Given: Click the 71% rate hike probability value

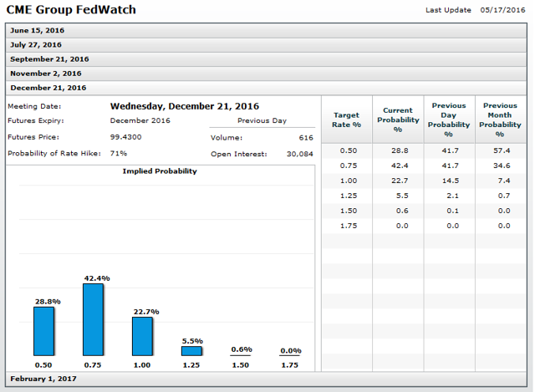Looking at the screenshot, I should 119,154.
